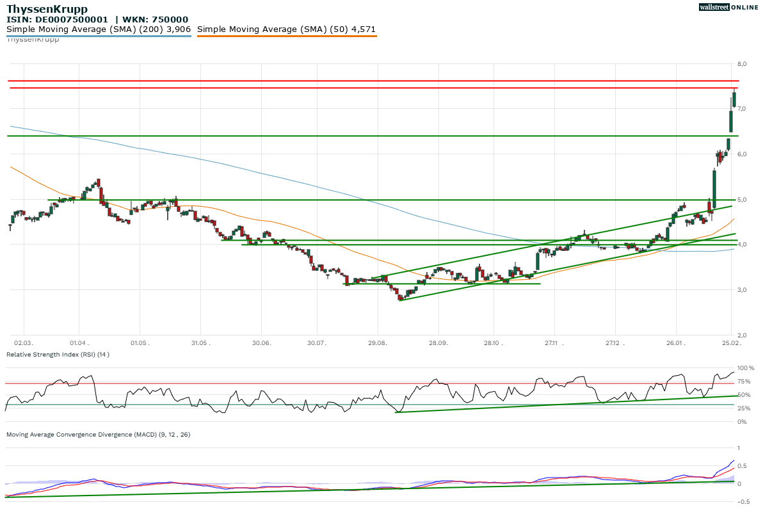
Task: Click the 02.03. date on the time axis
Action: [x=24, y=343]
